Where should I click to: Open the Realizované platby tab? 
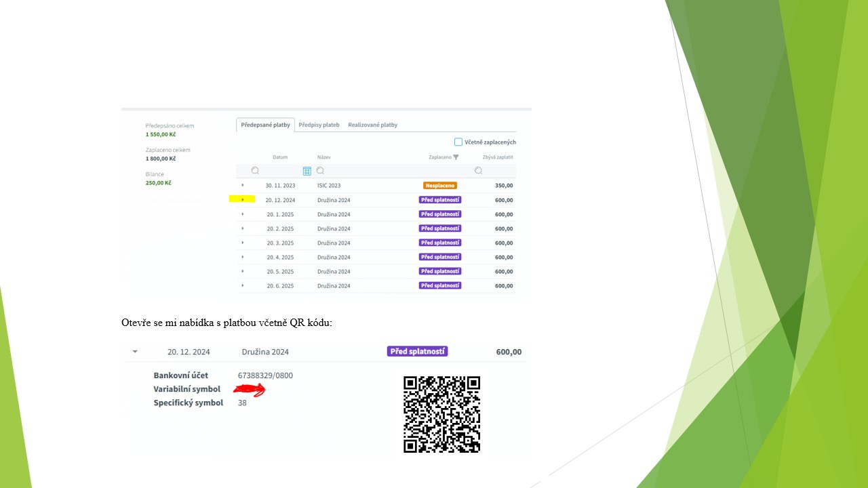point(372,125)
